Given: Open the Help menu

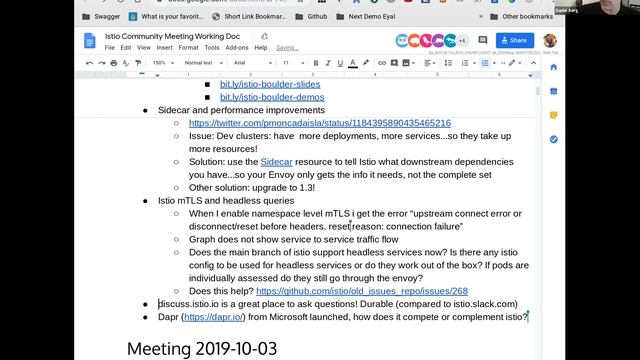Looking at the screenshot, I should pyautogui.click(x=261, y=48).
